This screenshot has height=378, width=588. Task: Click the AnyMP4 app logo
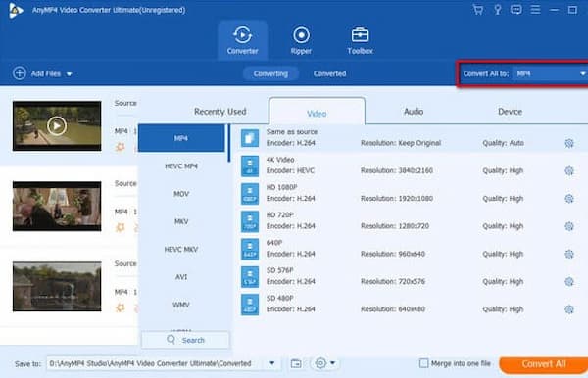click(16, 10)
